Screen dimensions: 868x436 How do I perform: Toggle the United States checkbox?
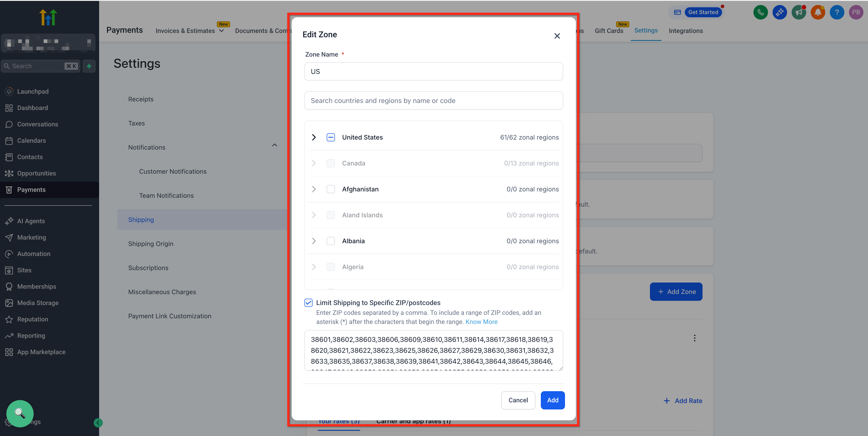331,137
